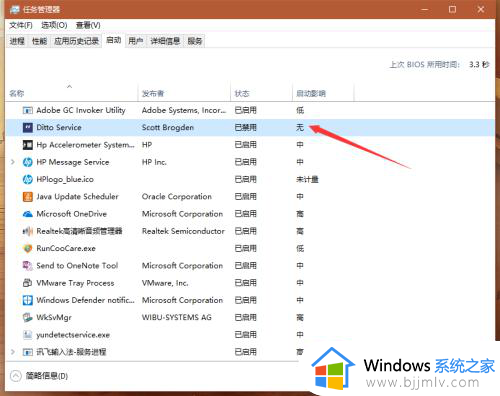
Task: Click the VMware Tray Process icon
Action: point(27,283)
